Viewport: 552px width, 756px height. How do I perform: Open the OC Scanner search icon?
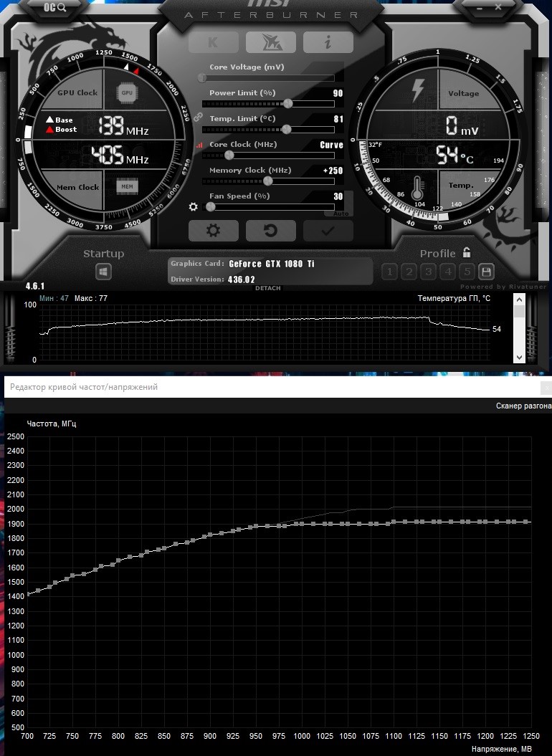pyautogui.click(x=54, y=7)
